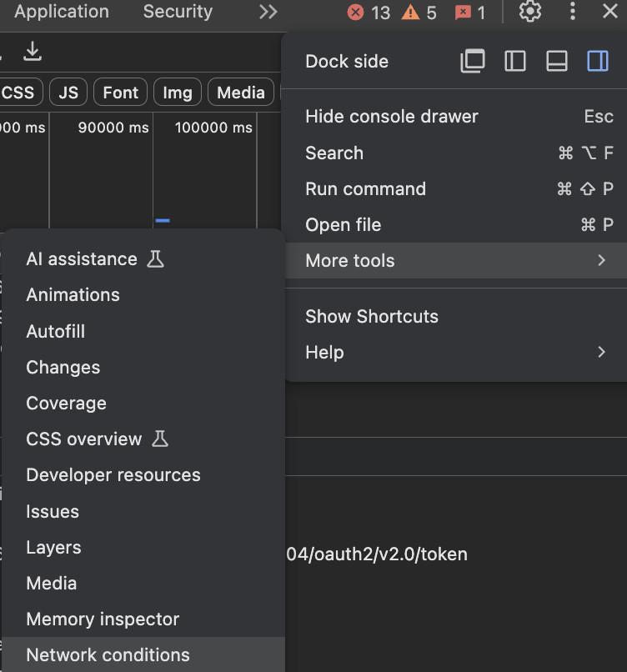Dock DevTools to the right icon
627x672 pixels.
click(x=598, y=61)
